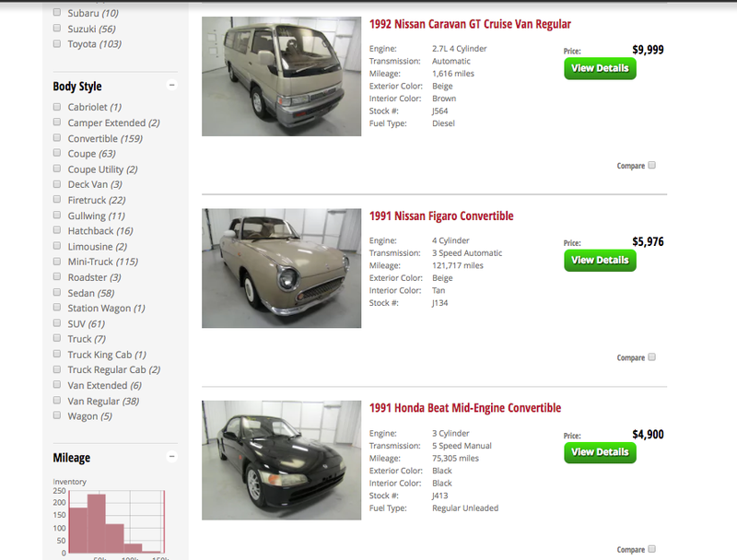The image size is (737, 560).
Task: Click the right handle of the mileage range slider
Action: 164,521
